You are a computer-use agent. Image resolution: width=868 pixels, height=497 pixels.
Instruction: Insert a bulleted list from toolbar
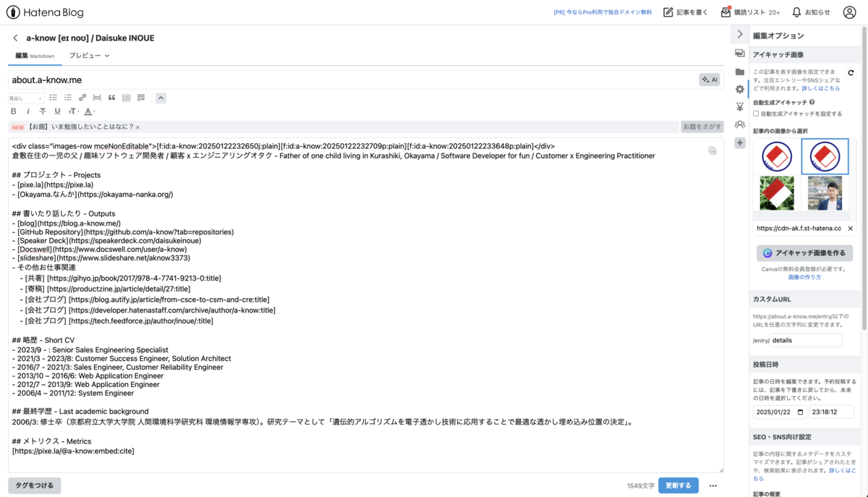click(x=53, y=98)
